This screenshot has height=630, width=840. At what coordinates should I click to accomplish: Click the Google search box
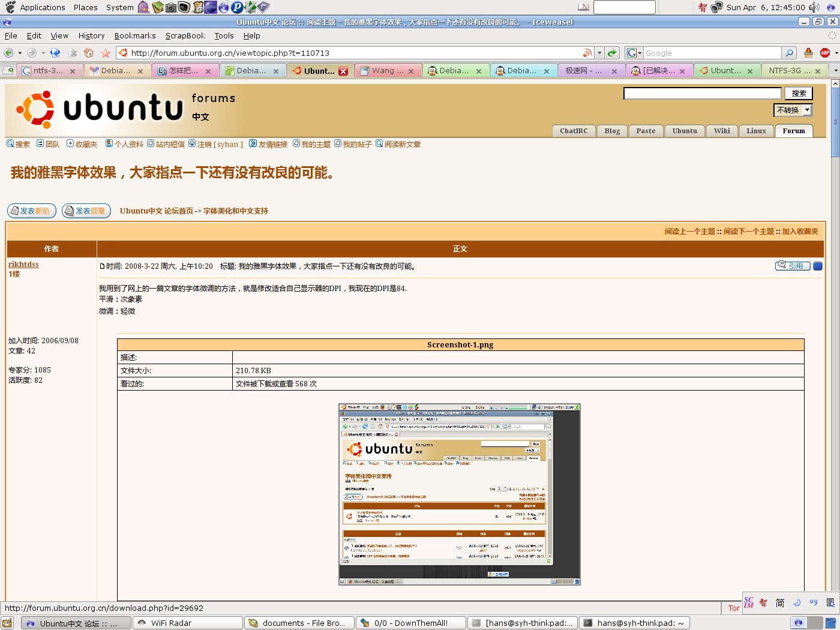(x=712, y=53)
